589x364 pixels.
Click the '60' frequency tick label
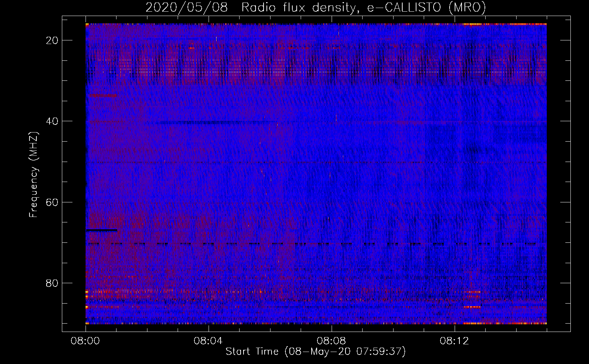(x=52, y=202)
